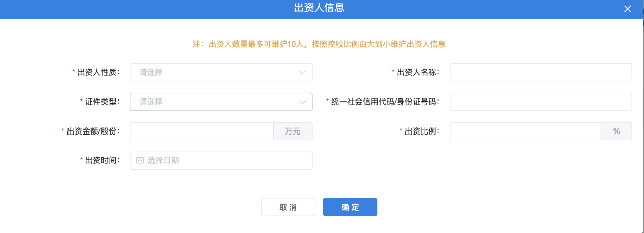
Task: Click the 出资金额/股份 input field
Action: [201, 131]
